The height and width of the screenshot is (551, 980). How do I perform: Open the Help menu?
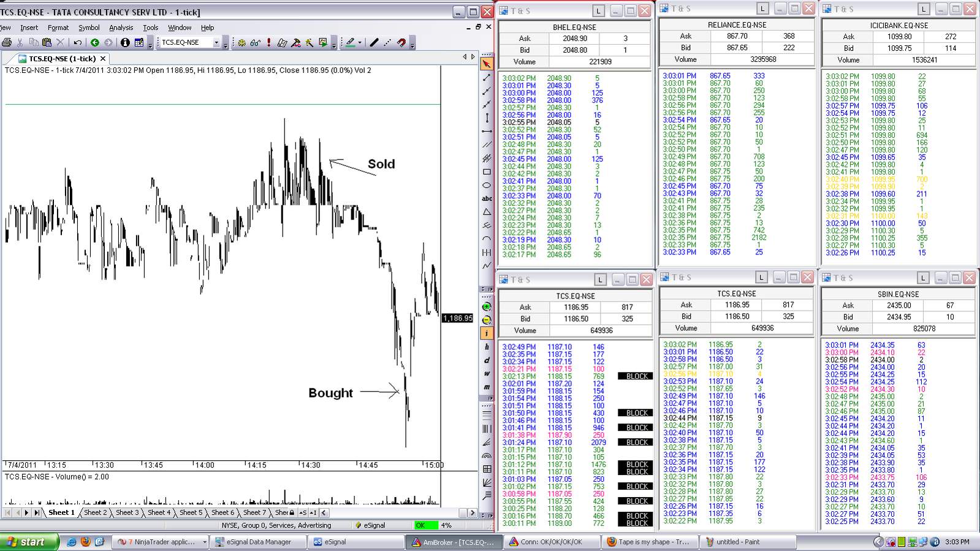(x=208, y=28)
